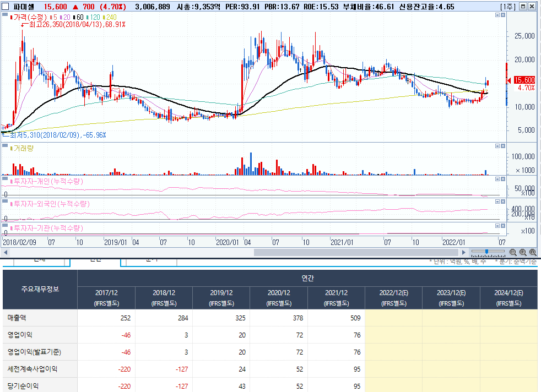Open the 거래량 pane menu handle
Screen dimensions: 541x392
(5, 145)
